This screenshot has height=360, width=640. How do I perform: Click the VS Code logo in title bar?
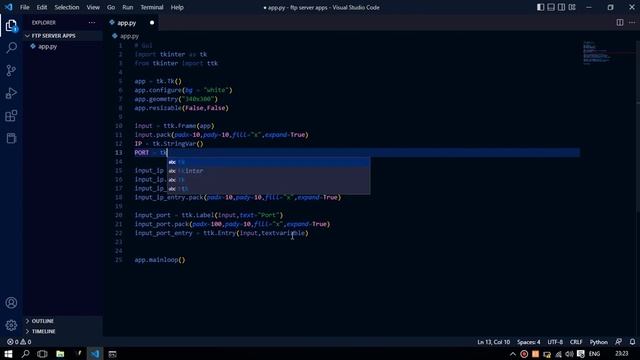[x=9, y=7]
